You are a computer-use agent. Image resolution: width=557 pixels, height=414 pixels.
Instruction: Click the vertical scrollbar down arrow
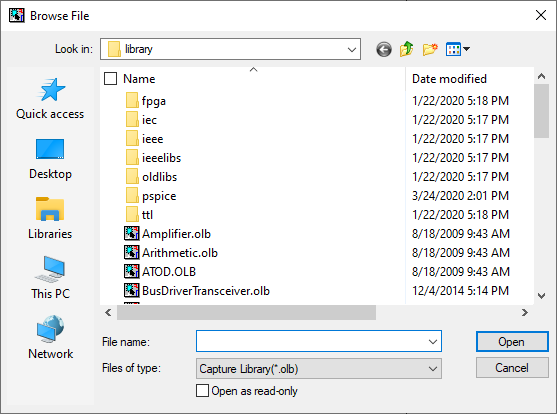pyautogui.click(x=541, y=296)
